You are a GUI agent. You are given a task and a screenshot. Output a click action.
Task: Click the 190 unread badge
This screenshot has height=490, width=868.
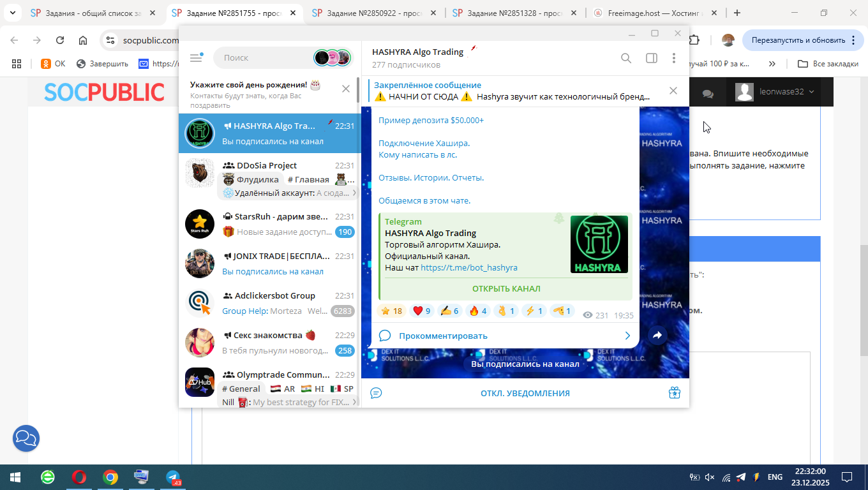tap(345, 232)
